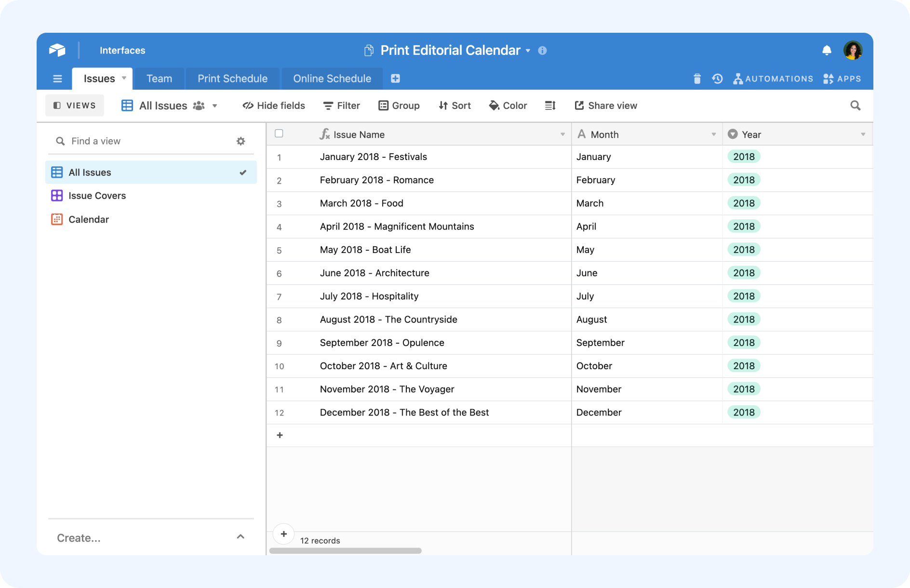The height and width of the screenshot is (588, 910).
Task: Click the Calendar view icon in sidebar
Action: (x=57, y=219)
